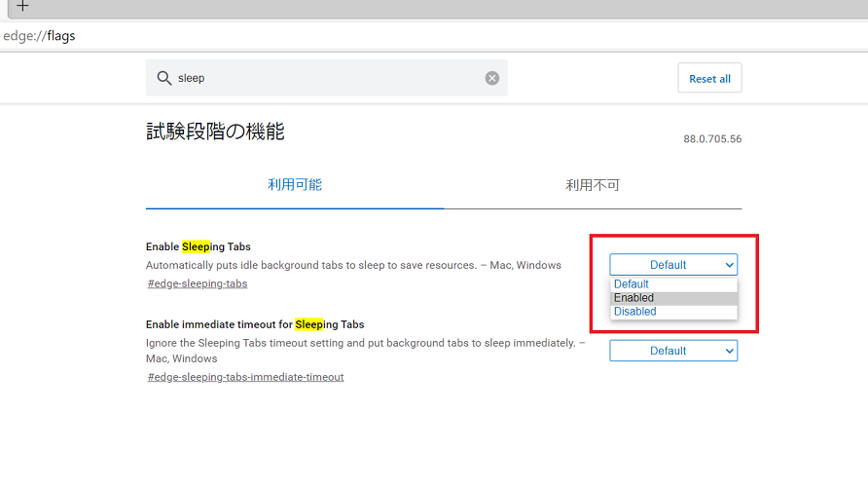Expand the immediate timeout Default dropdown

point(673,351)
